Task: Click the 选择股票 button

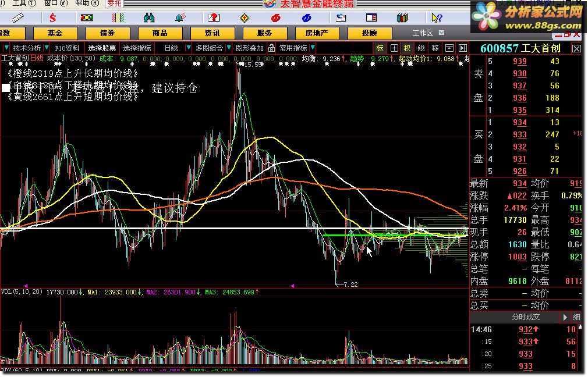Action: coord(102,48)
